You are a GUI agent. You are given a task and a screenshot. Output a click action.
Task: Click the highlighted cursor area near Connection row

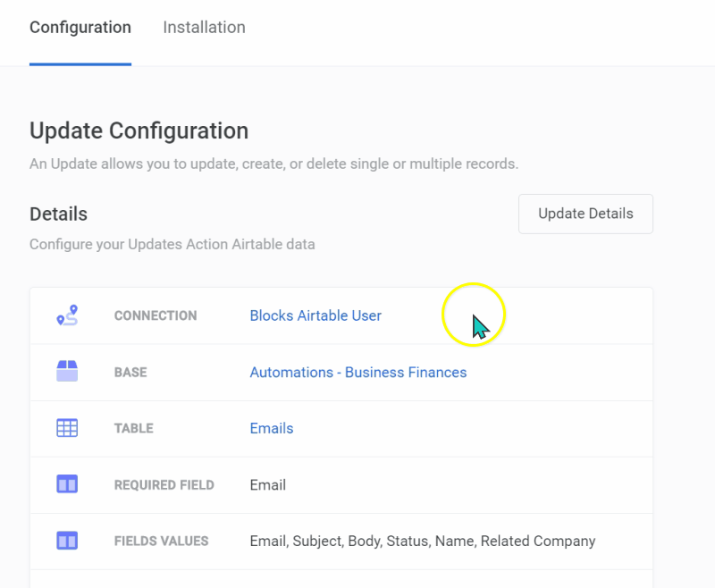pos(474,315)
